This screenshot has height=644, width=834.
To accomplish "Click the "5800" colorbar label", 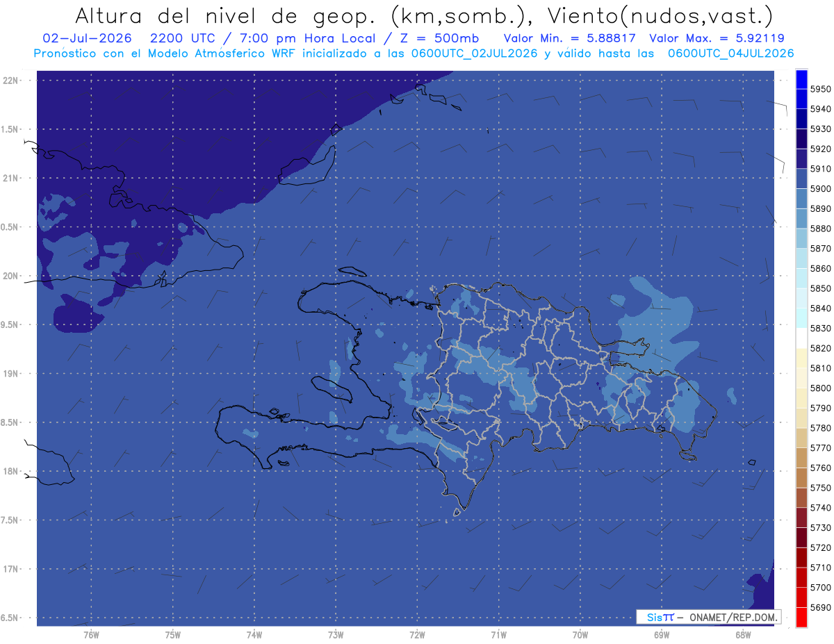I will pos(820,388).
